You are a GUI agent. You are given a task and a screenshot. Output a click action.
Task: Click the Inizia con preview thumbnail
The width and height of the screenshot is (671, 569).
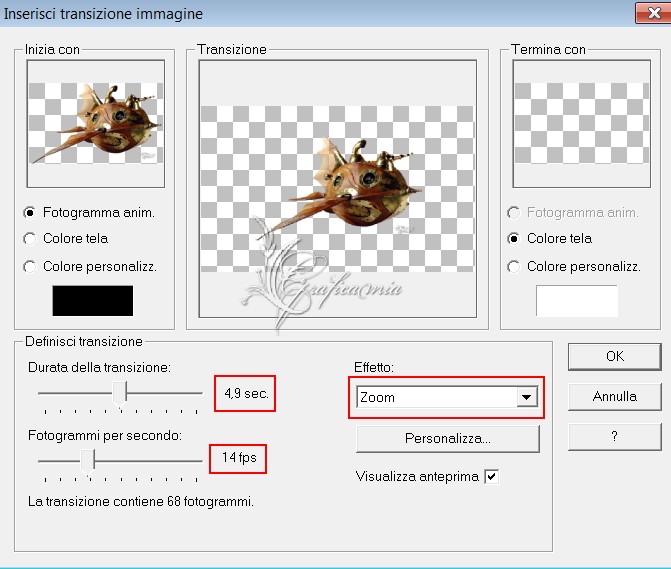[x=96, y=124]
